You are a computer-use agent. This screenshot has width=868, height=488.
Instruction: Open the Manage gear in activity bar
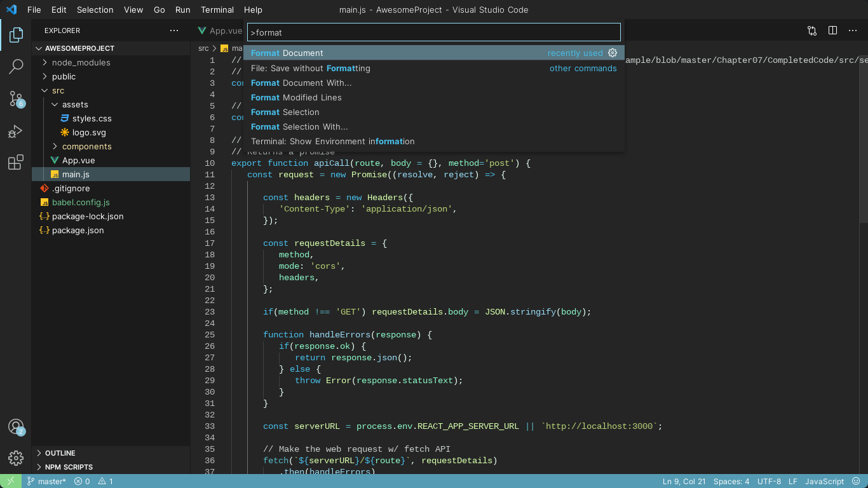pyautogui.click(x=16, y=457)
